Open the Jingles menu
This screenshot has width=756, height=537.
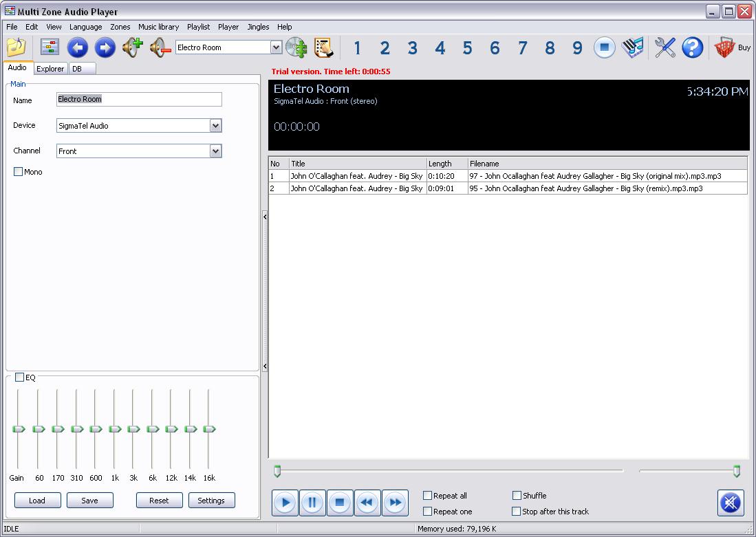point(257,27)
